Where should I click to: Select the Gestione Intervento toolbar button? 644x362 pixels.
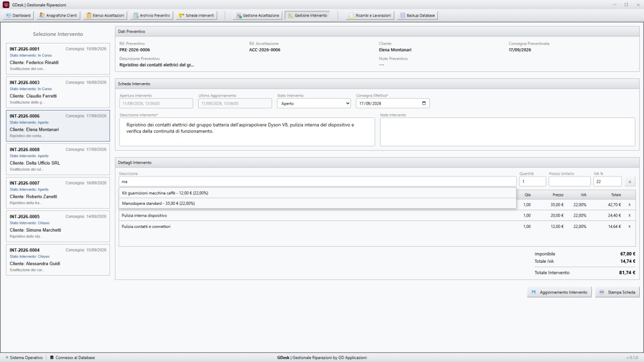click(307, 16)
